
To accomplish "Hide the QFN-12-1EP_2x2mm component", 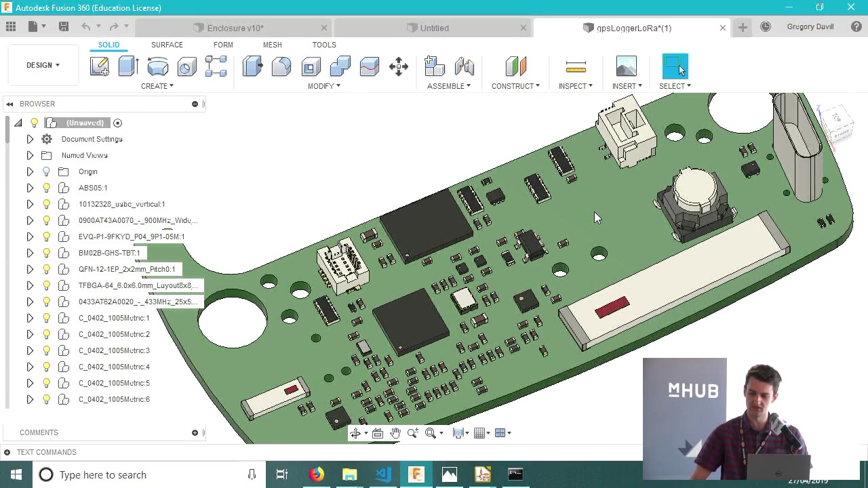I will (x=46, y=269).
